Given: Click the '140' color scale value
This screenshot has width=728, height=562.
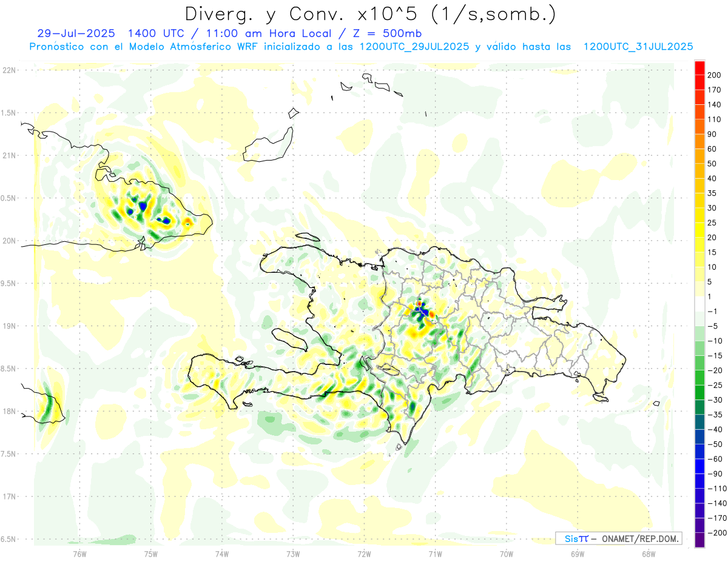Looking at the screenshot, I should 714,105.
